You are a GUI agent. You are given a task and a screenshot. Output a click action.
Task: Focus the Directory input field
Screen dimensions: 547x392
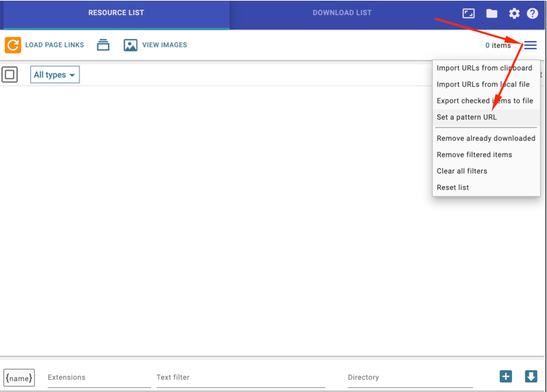click(410, 378)
